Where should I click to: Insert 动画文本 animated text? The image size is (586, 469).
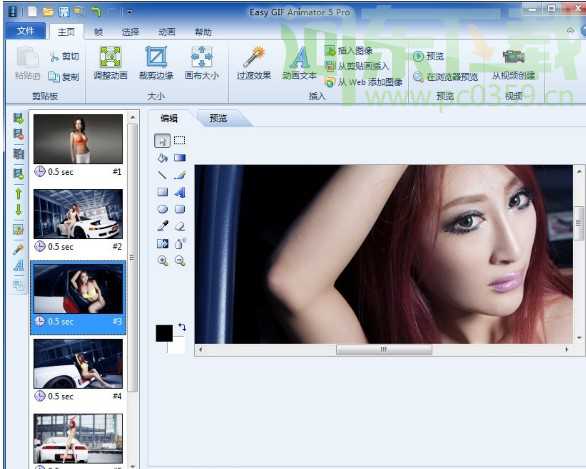[x=299, y=63]
